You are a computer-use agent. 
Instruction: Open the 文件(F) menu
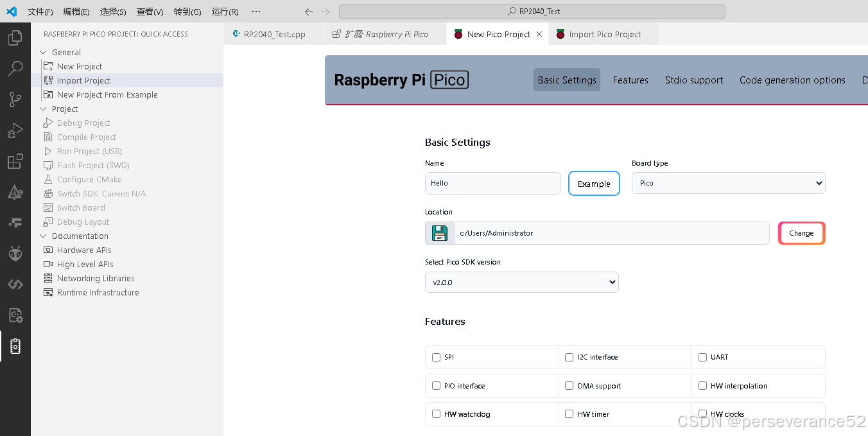point(40,12)
